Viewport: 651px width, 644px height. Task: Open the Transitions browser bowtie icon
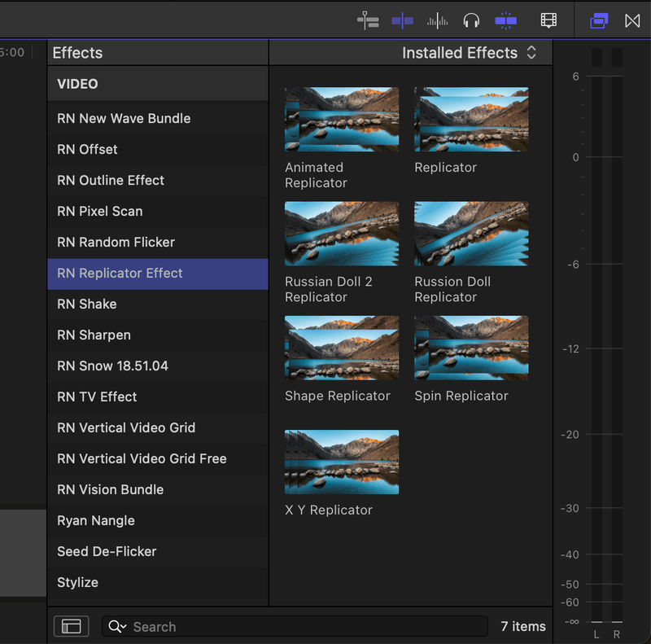coord(632,20)
